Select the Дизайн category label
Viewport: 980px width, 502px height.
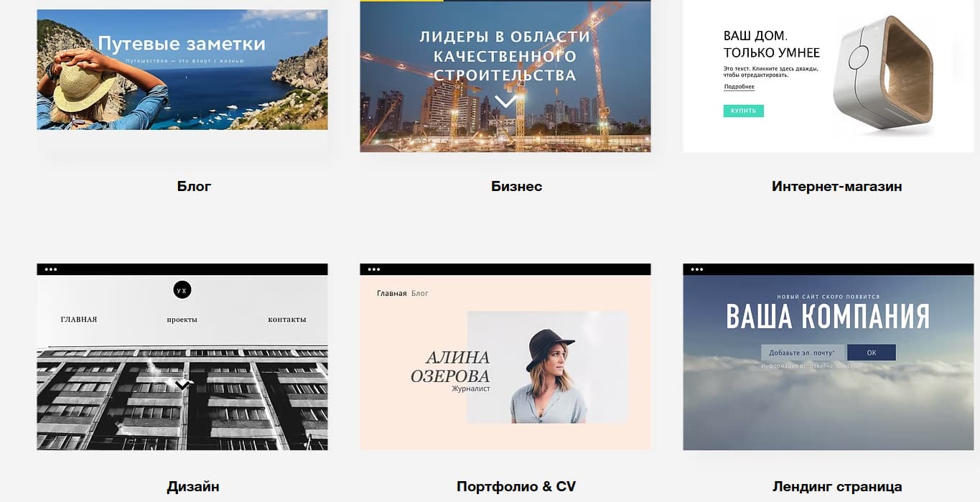point(193,487)
